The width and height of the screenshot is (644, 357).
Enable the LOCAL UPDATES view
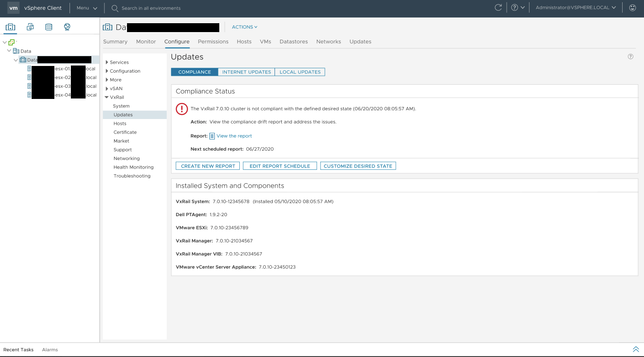point(300,72)
